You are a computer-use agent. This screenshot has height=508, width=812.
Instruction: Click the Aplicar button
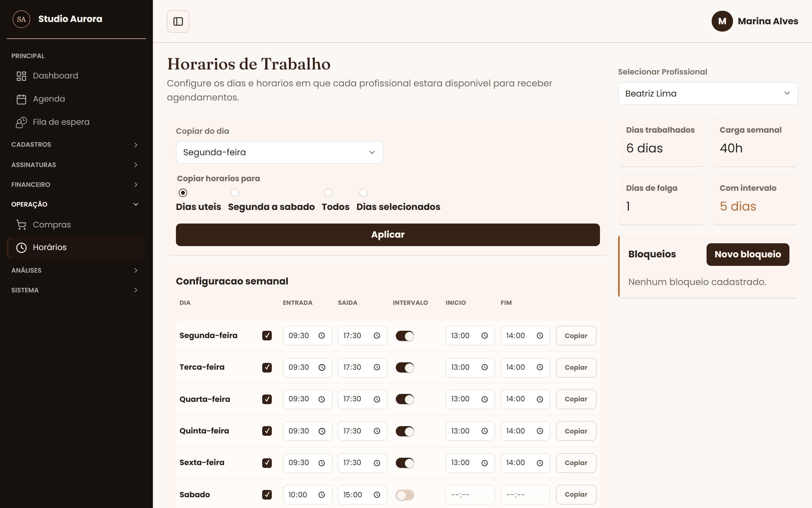(388, 235)
